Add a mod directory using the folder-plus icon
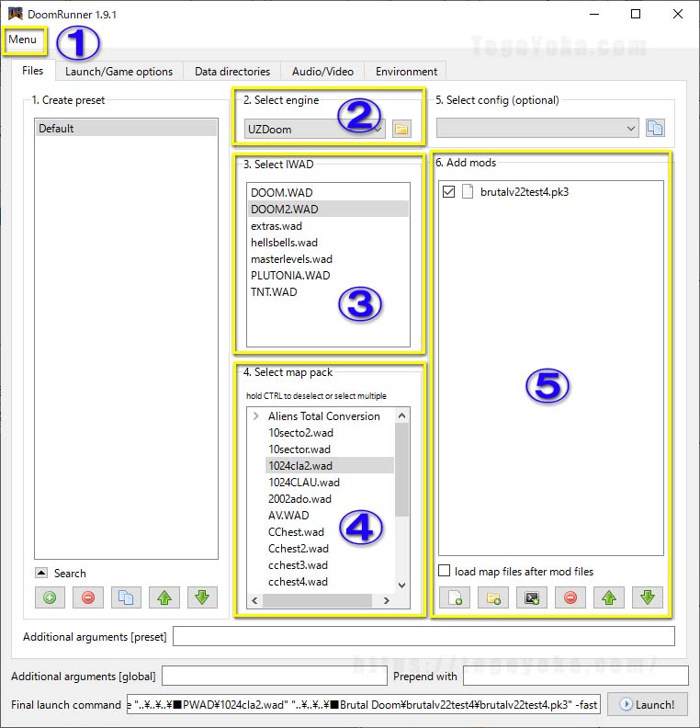The width and height of the screenshot is (700, 728). (493, 598)
